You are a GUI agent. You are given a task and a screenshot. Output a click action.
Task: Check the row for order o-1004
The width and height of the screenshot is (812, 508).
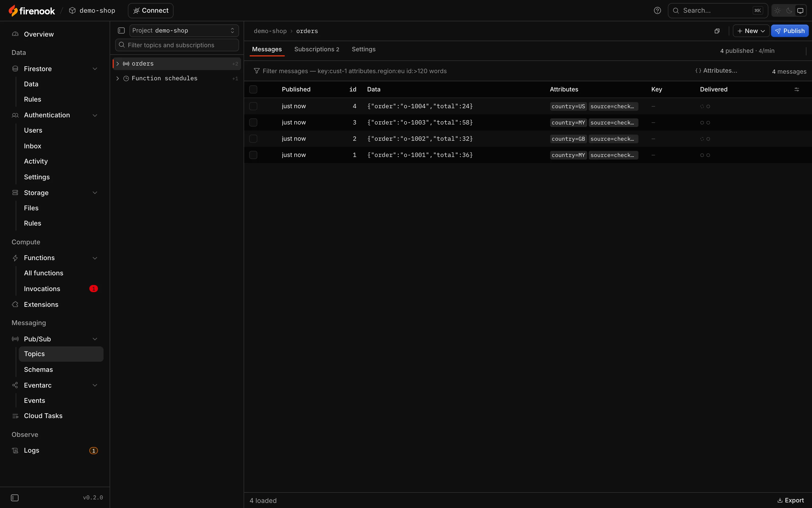[x=253, y=106]
